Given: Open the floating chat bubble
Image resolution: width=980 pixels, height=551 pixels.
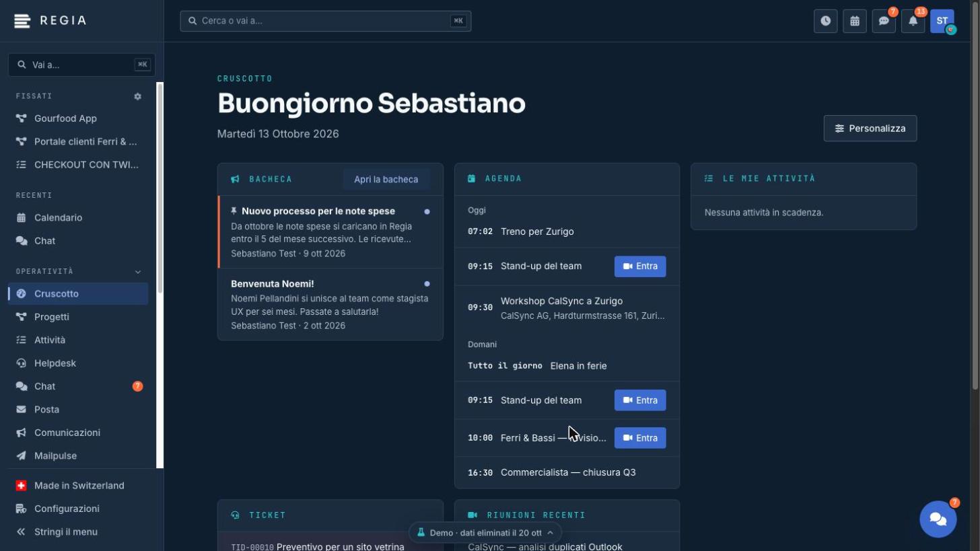Looking at the screenshot, I should click(938, 519).
